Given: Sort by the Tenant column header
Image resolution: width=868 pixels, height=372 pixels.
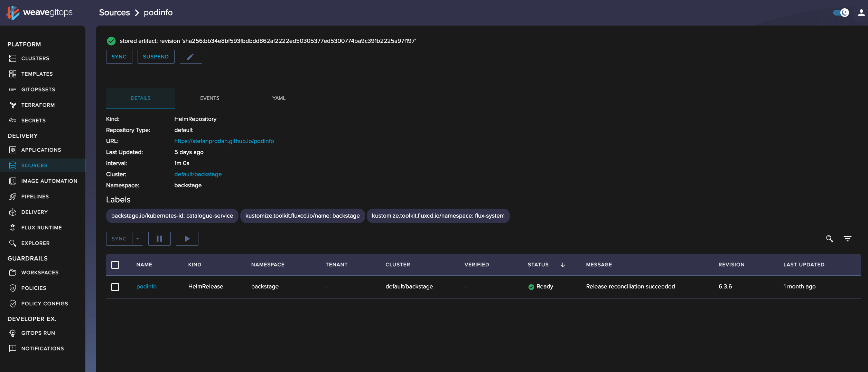Looking at the screenshot, I should pos(337,265).
